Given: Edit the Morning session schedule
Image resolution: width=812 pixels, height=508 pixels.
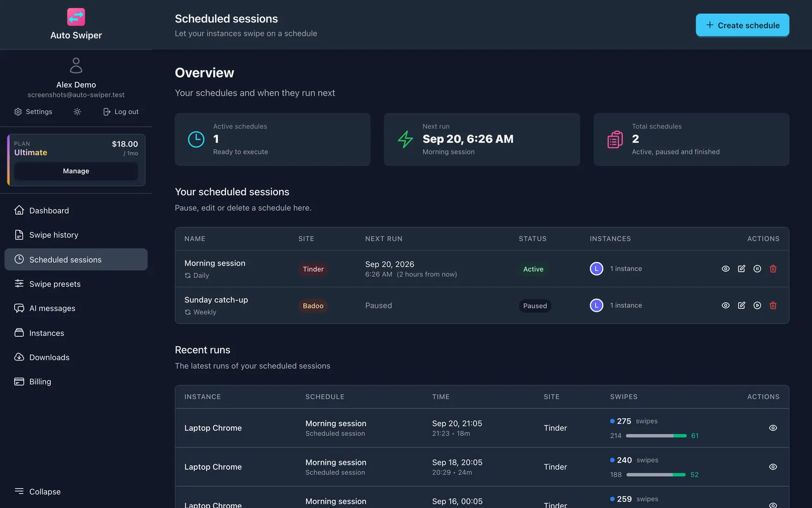Looking at the screenshot, I should 741,269.
